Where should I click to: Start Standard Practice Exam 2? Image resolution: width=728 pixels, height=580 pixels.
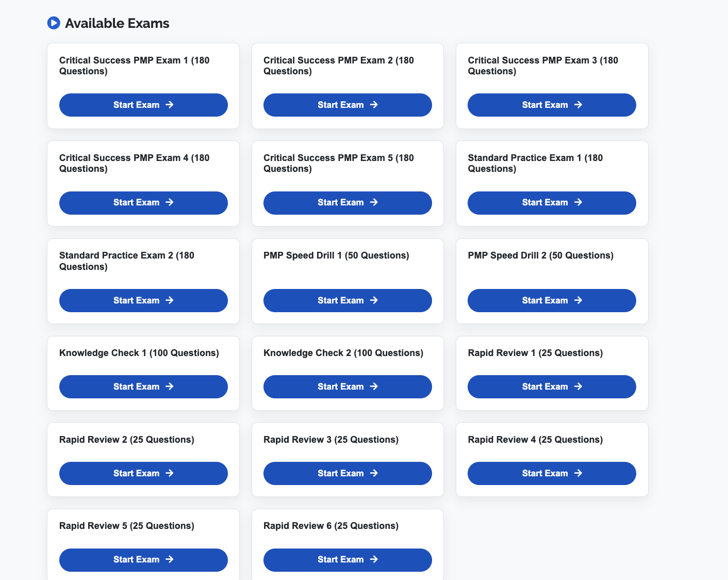pos(143,300)
